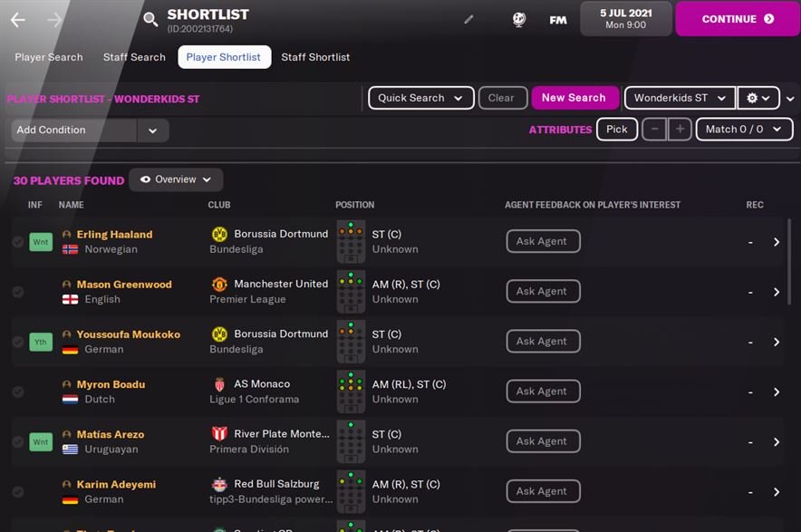The image size is (801, 532).
Task: Select Erling Haaland row checkbox
Action: coord(18,242)
